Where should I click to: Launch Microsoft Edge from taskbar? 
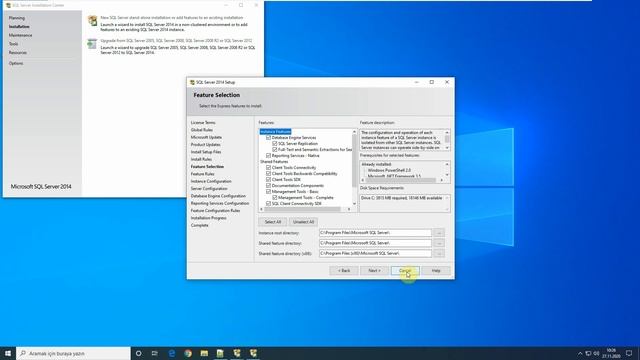pyautogui.click(x=172, y=353)
